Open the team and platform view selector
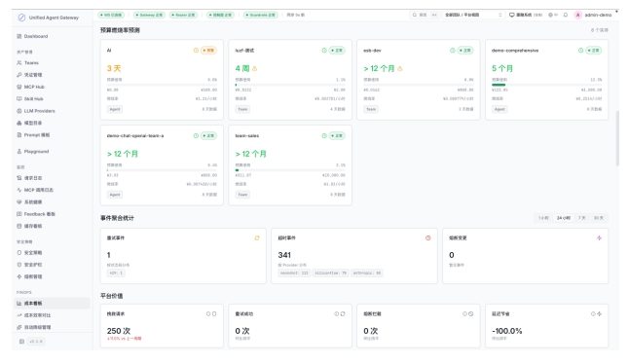 [x=473, y=15]
